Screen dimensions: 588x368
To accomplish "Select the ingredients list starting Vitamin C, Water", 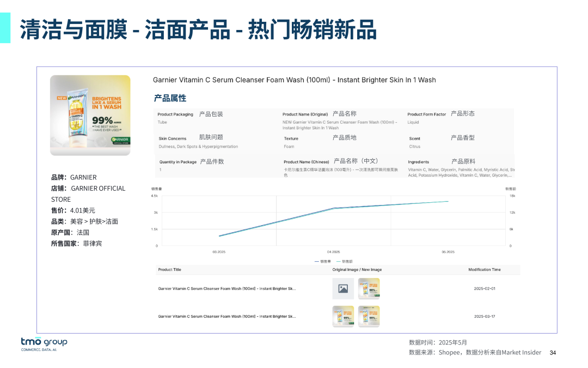I will [x=461, y=172].
